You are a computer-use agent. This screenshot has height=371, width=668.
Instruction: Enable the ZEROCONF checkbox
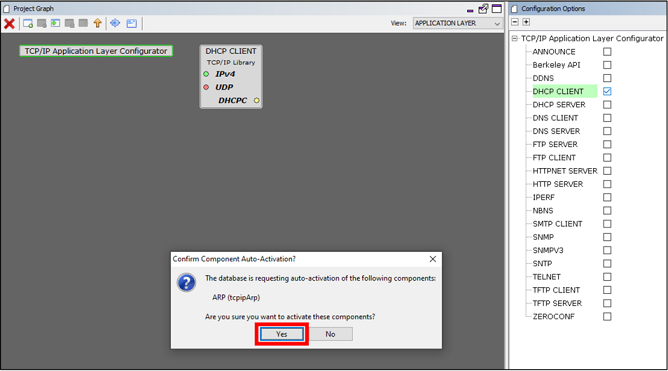(607, 316)
